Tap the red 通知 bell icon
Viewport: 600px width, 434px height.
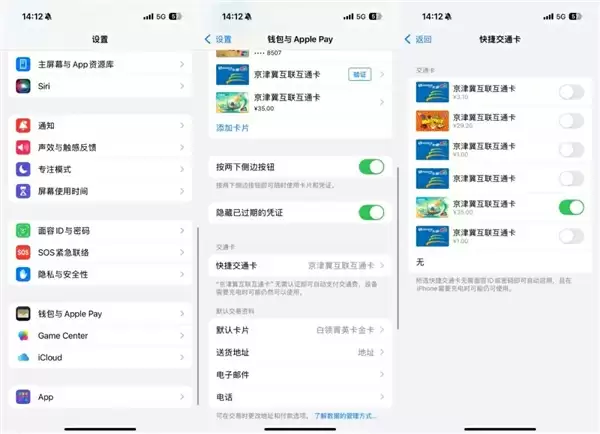point(24,126)
